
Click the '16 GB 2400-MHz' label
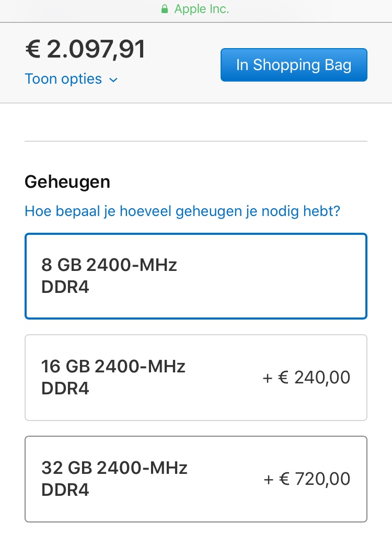pyautogui.click(x=113, y=366)
